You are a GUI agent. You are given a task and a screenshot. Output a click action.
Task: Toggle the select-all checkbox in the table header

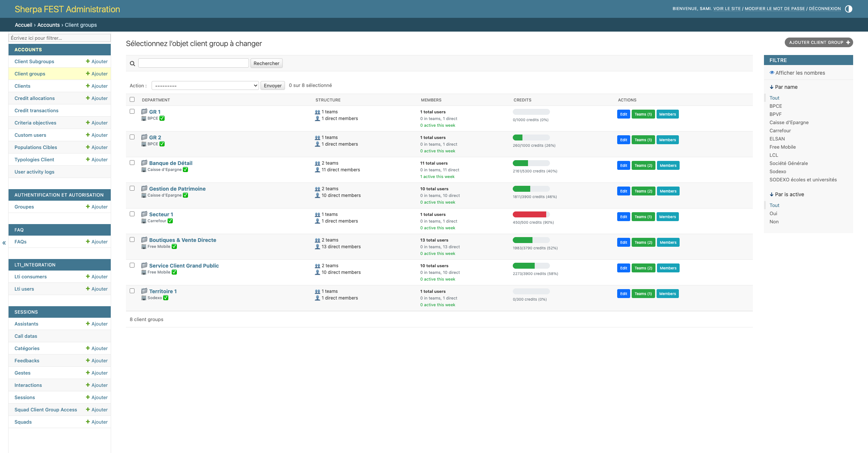tap(132, 100)
